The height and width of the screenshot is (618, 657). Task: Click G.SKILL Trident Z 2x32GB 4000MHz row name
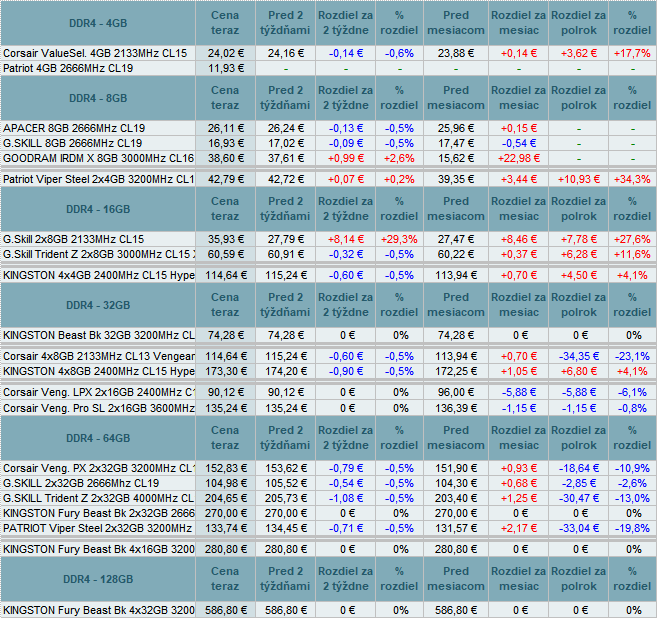point(98,498)
